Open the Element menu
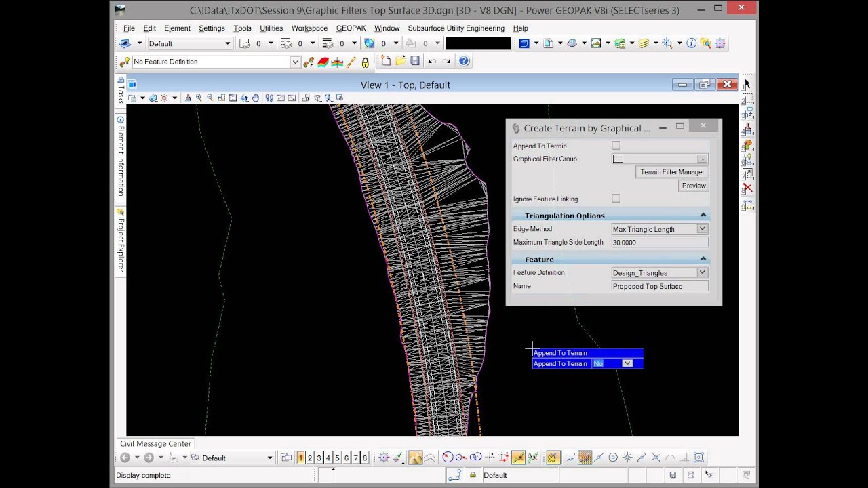The image size is (868, 488). (177, 28)
